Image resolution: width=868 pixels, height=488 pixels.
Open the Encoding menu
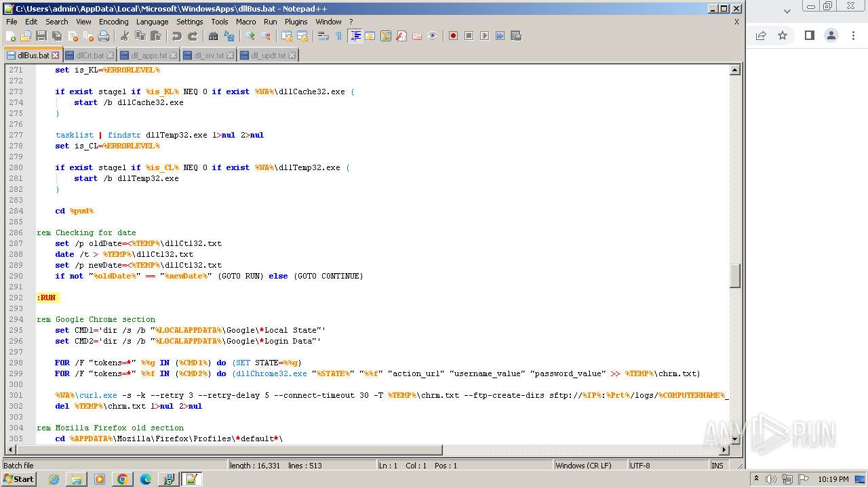113,22
